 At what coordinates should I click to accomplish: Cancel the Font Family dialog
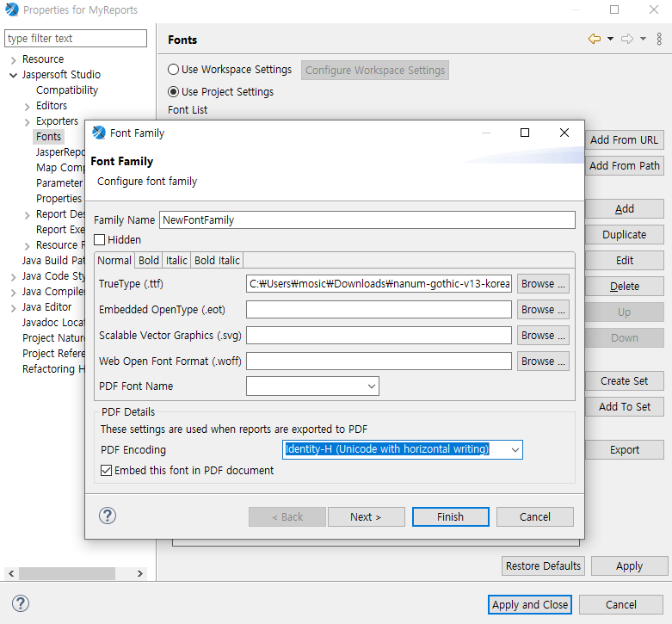535,517
